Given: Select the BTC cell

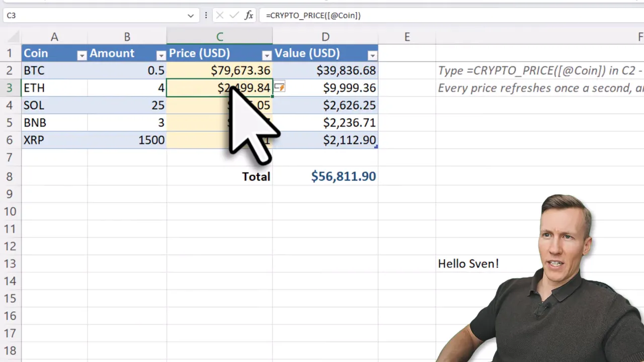Looking at the screenshot, I should (54, 70).
